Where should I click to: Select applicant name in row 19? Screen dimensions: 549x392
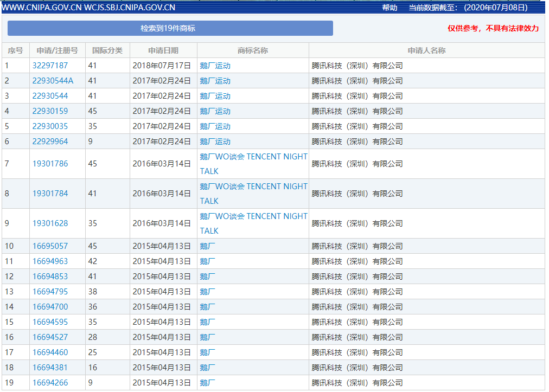[x=357, y=383]
